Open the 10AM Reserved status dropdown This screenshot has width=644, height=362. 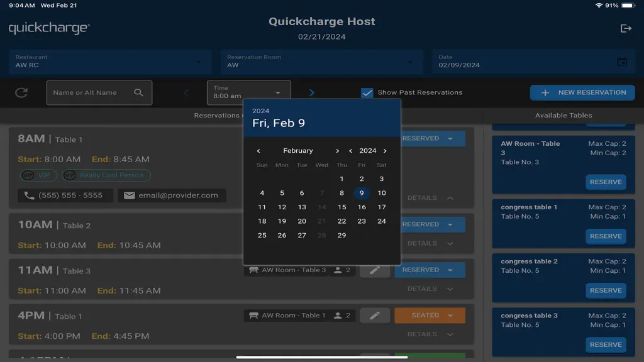coord(430,224)
